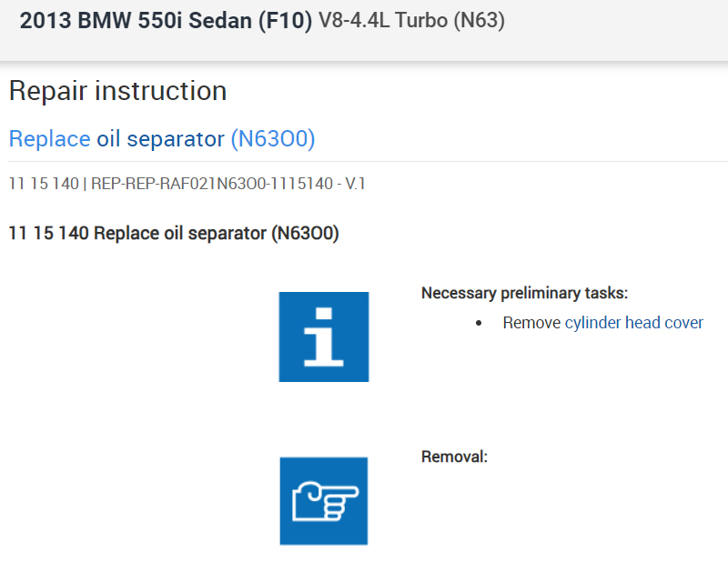Click the gray '11 15 140' number before the pipe

point(43,184)
